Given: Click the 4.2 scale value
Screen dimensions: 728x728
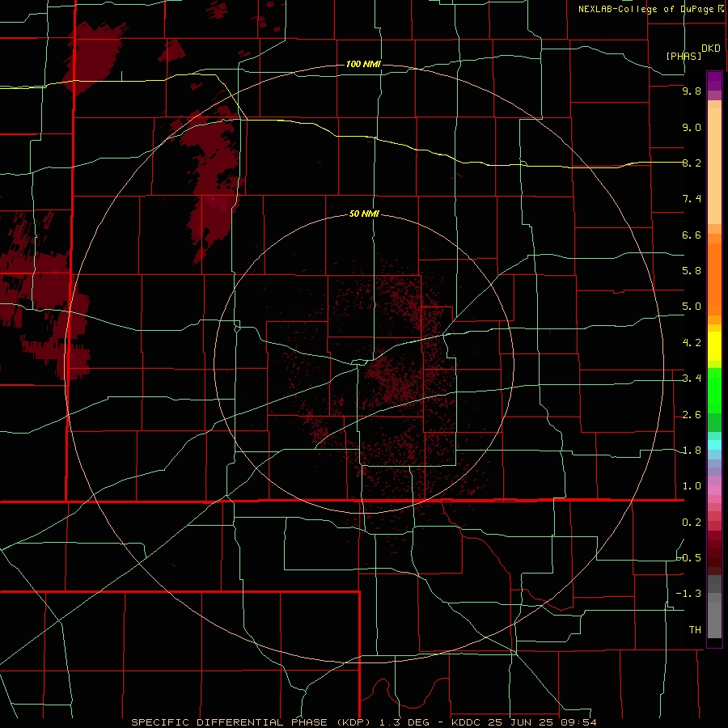Looking at the screenshot, I should (692, 343).
